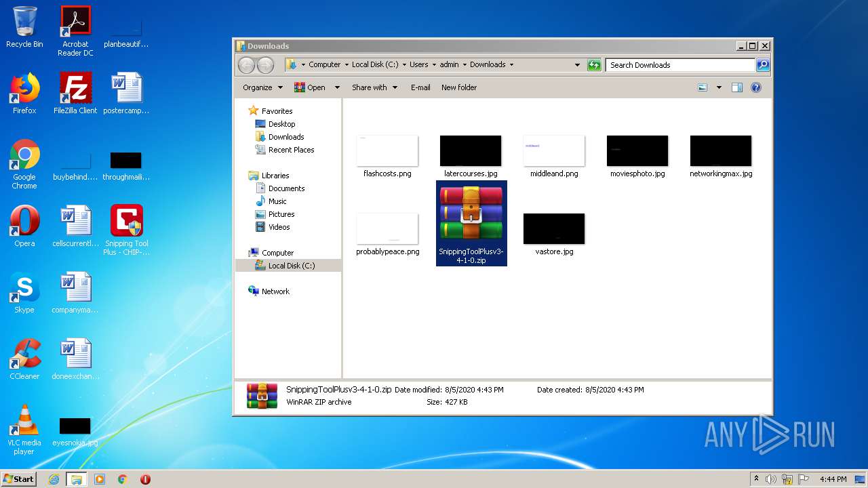This screenshot has height=488, width=868.
Task: Open Internet Explorer from the taskbar
Action: click(54, 479)
